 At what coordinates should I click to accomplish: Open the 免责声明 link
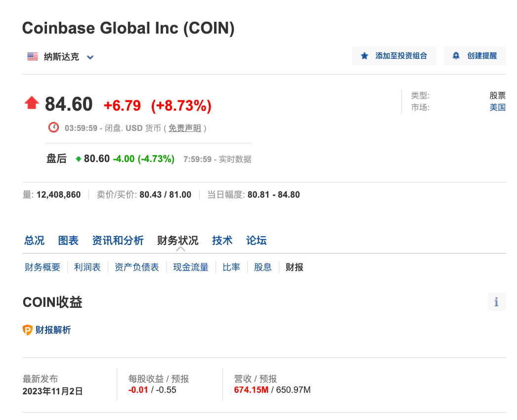click(x=184, y=127)
